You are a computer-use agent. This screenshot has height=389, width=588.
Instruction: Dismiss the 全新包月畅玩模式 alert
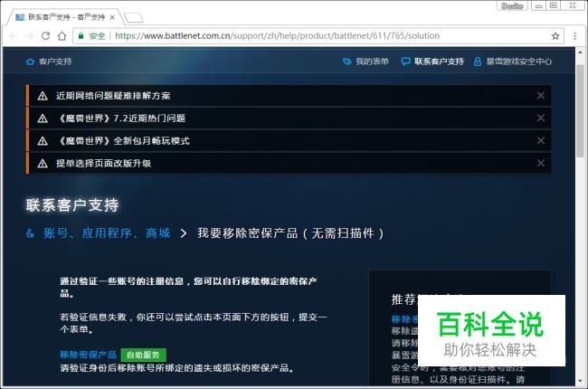541,140
